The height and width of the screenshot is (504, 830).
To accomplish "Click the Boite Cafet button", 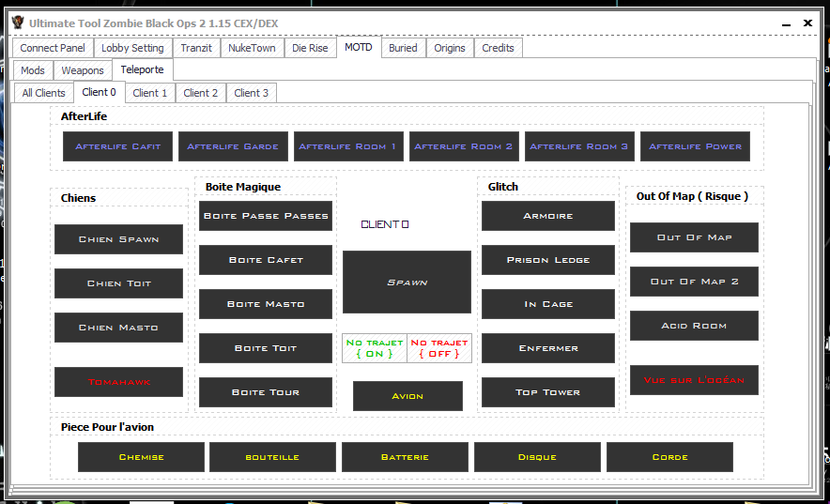I will tap(266, 260).
